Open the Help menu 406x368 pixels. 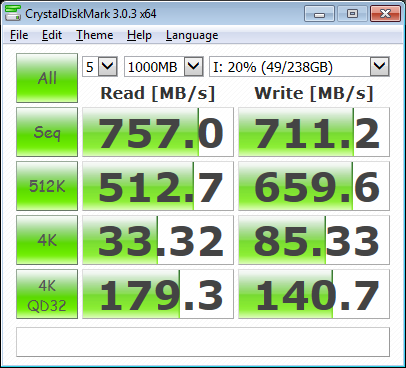(x=139, y=35)
